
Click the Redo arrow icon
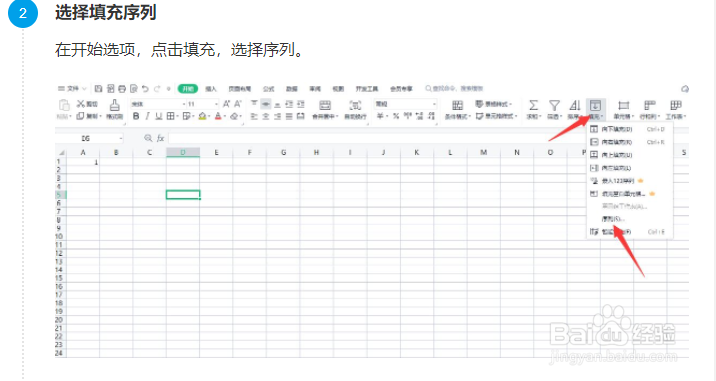tap(157, 89)
